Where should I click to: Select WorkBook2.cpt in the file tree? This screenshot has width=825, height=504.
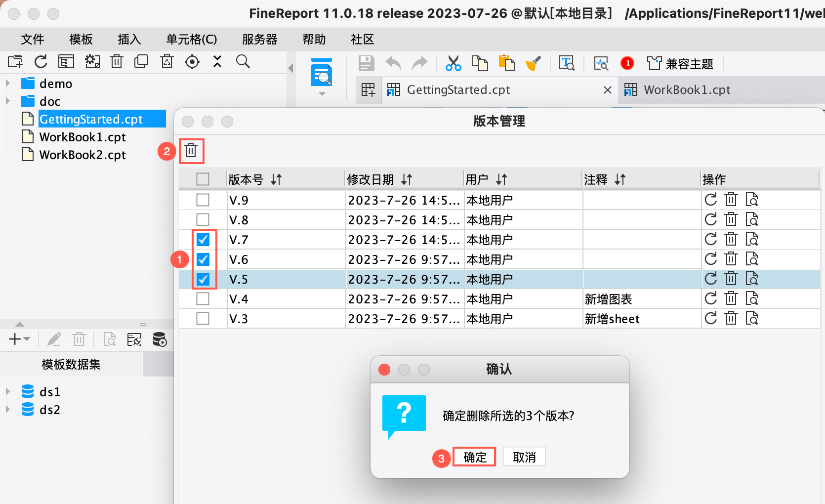pos(82,155)
